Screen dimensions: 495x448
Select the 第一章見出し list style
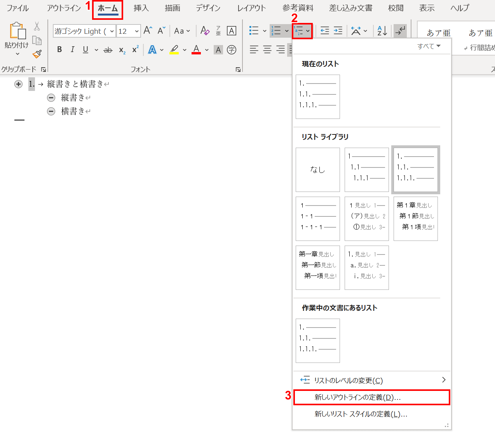[x=318, y=268]
